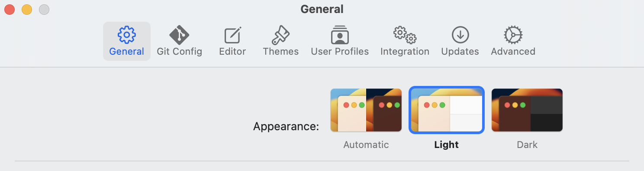This screenshot has height=171, width=644.
Task: Switch to the Dark appearance thumbnail
Action: point(527,110)
